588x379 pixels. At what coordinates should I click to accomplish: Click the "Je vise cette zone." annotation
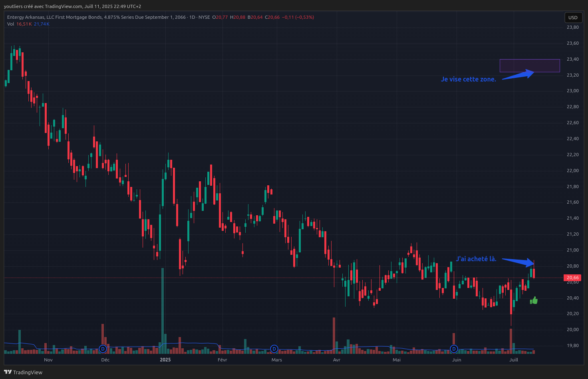click(469, 79)
